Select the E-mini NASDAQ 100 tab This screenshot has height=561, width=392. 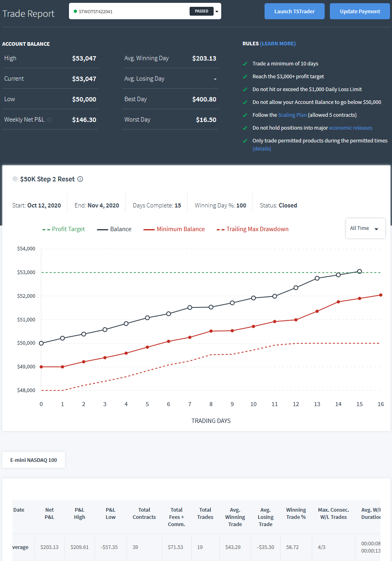click(34, 460)
